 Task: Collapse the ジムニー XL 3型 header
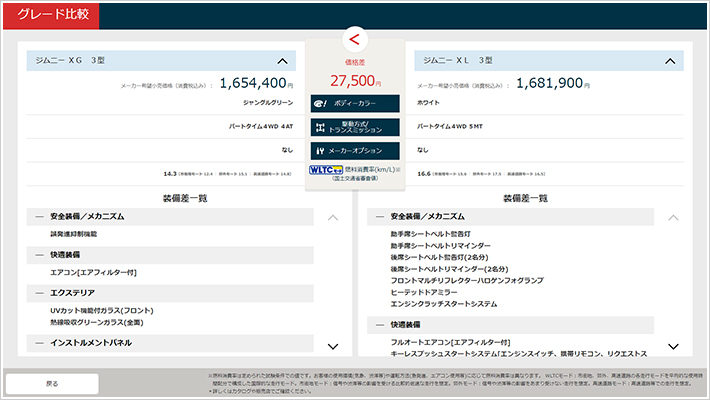click(x=549, y=61)
